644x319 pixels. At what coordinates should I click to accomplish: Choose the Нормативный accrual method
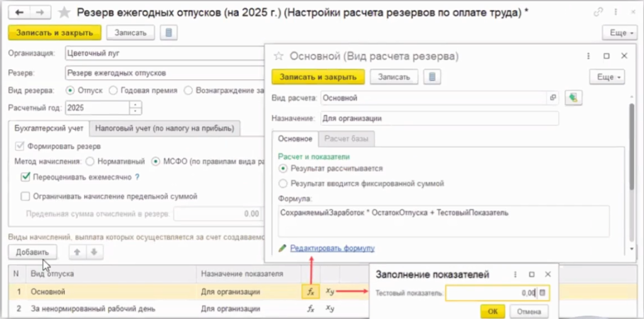coord(89,162)
